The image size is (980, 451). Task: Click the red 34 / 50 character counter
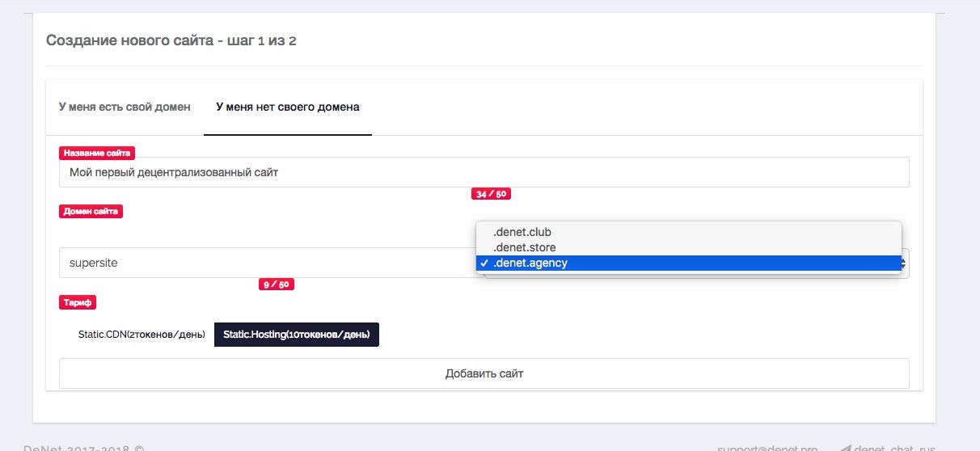492,194
